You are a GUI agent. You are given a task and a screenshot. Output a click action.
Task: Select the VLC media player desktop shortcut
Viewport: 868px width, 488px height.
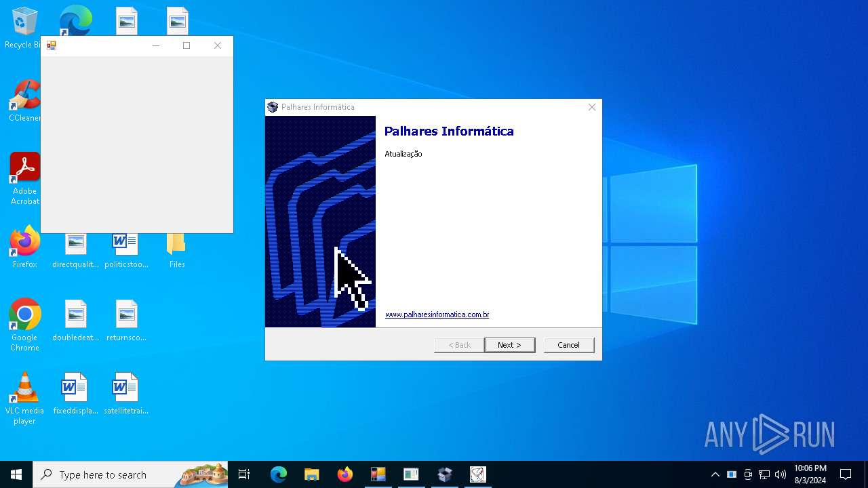point(24,399)
